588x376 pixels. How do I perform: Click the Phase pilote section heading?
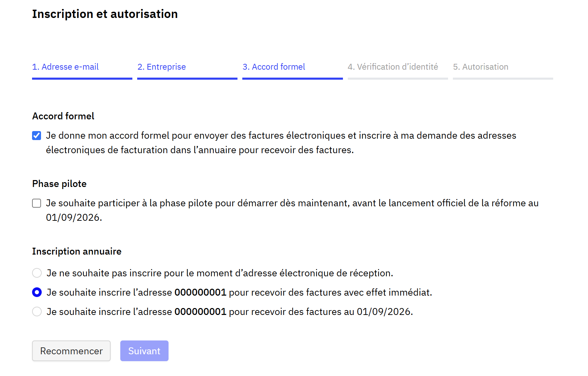click(x=59, y=184)
